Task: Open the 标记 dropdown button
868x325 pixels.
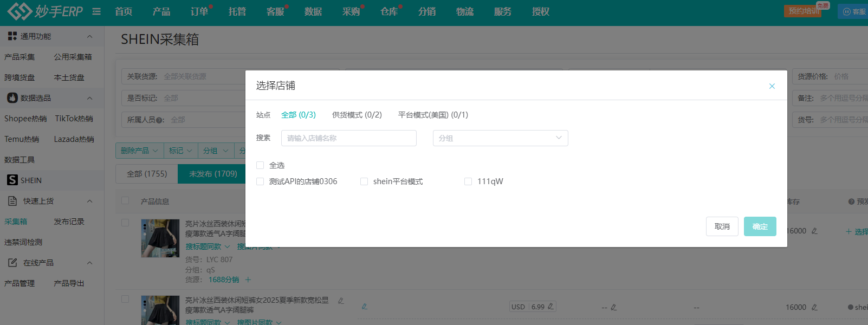Action: (x=180, y=151)
